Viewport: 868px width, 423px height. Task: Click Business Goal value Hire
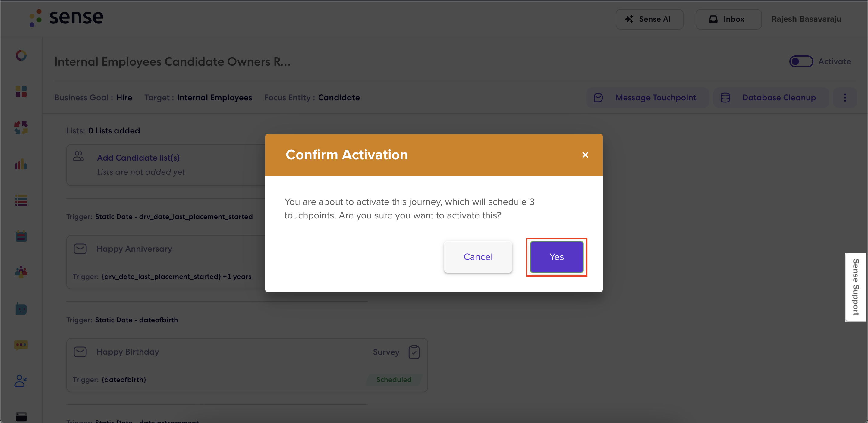[x=124, y=98]
